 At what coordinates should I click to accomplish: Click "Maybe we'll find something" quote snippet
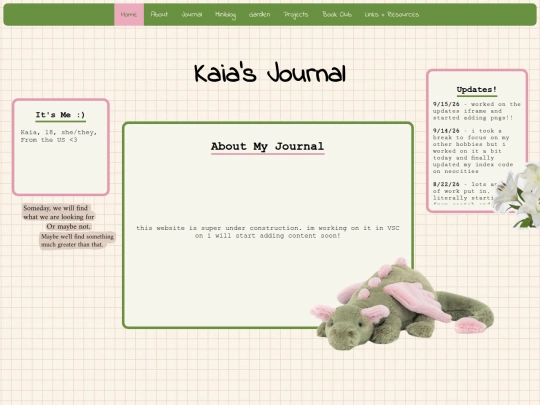point(77,240)
